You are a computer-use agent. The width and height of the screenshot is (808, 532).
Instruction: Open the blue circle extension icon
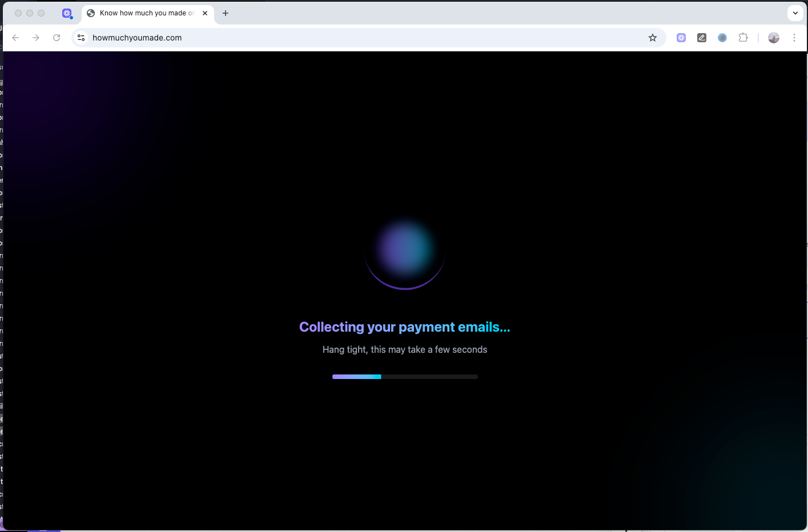722,38
